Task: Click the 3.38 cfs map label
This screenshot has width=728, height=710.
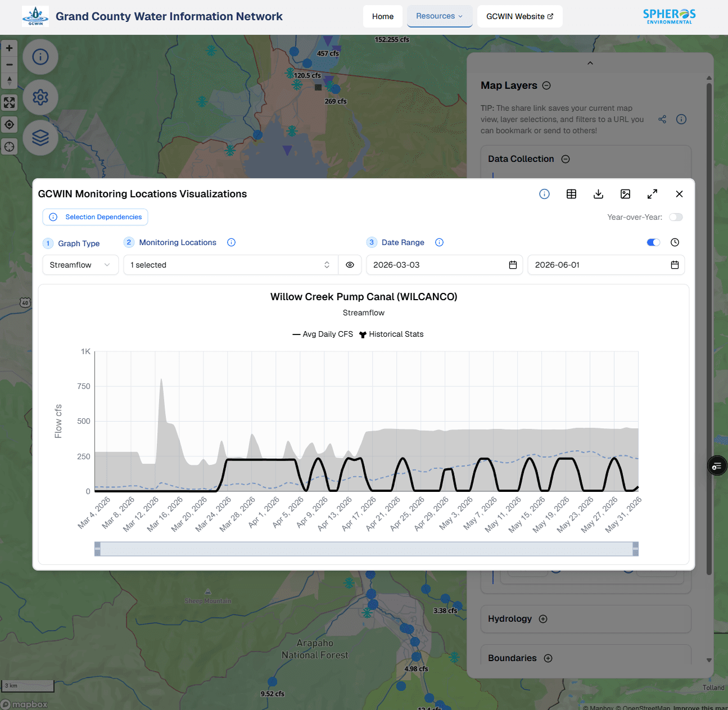Action: pos(445,611)
